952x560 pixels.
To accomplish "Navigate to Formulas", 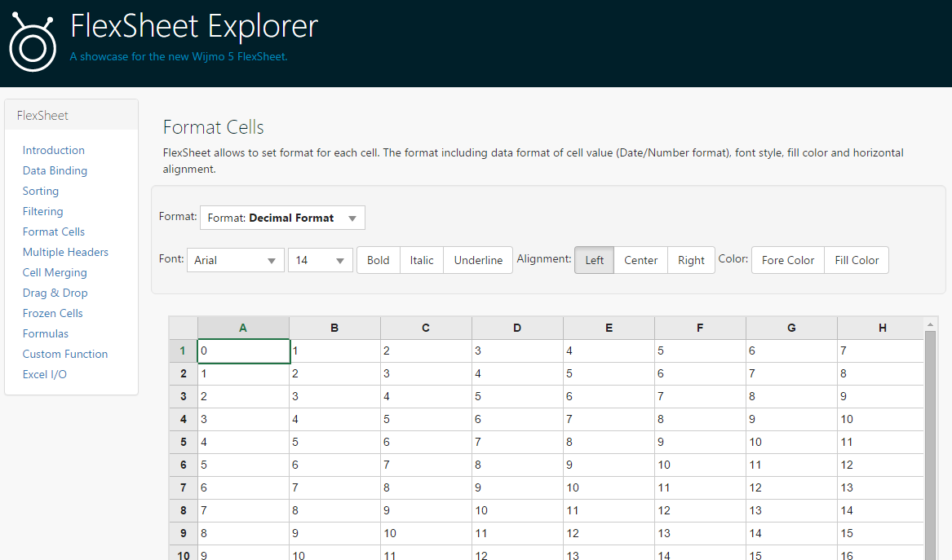I will tap(46, 333).
